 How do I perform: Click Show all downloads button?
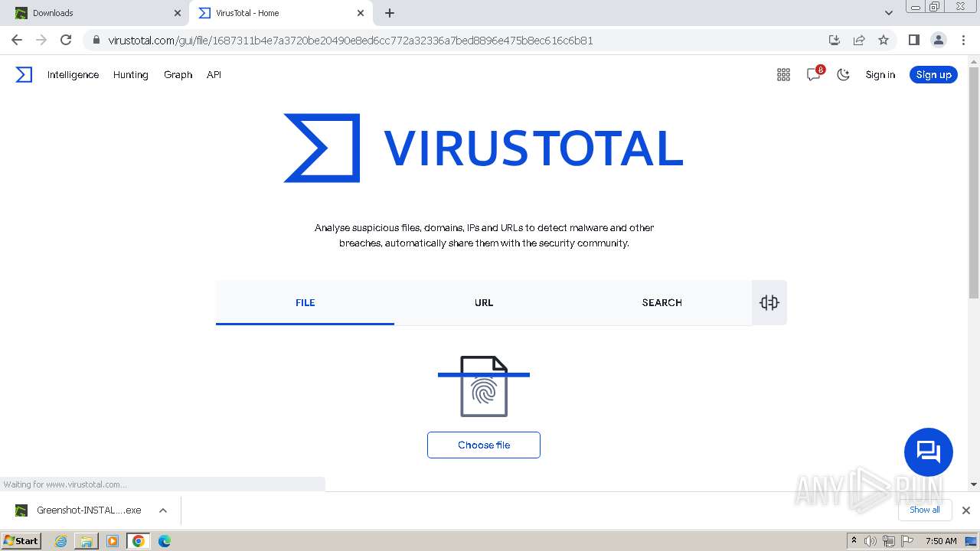tap(925, 510)
